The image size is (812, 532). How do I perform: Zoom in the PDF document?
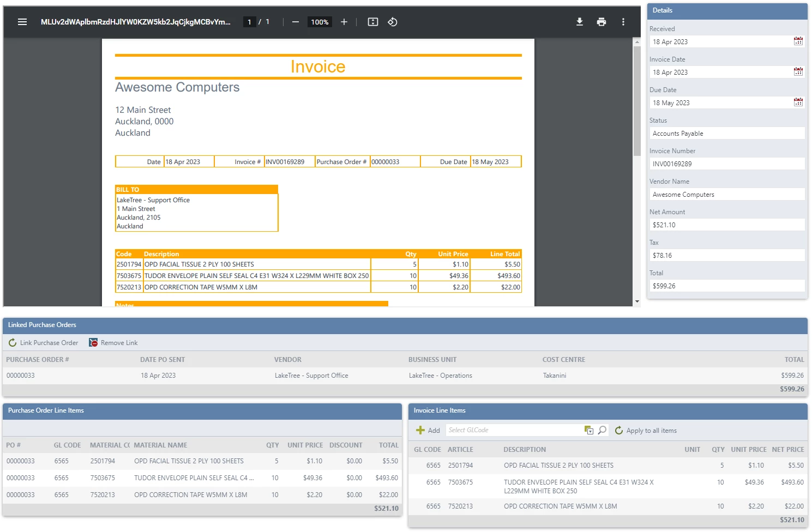(x=344, y=22)
